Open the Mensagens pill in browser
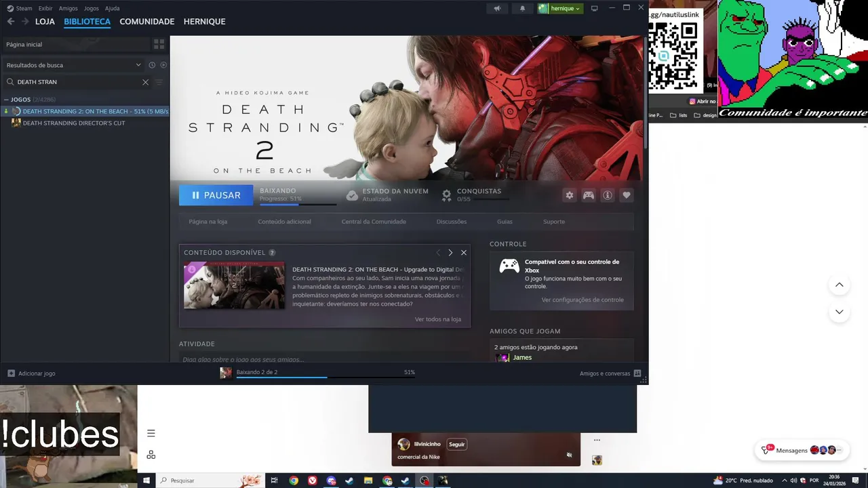 (x=801, y=450)
